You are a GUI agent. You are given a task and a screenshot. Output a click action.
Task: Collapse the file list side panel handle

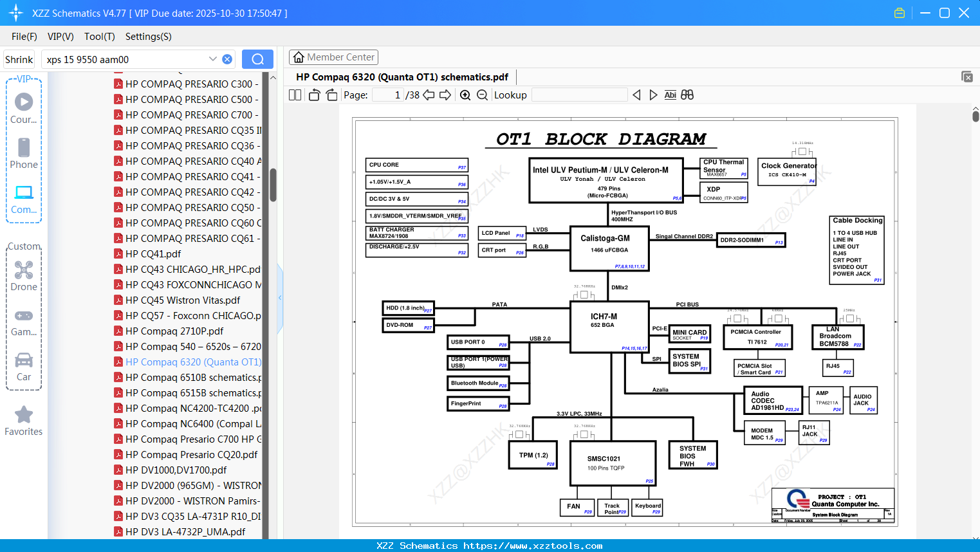tap(280, 297)
